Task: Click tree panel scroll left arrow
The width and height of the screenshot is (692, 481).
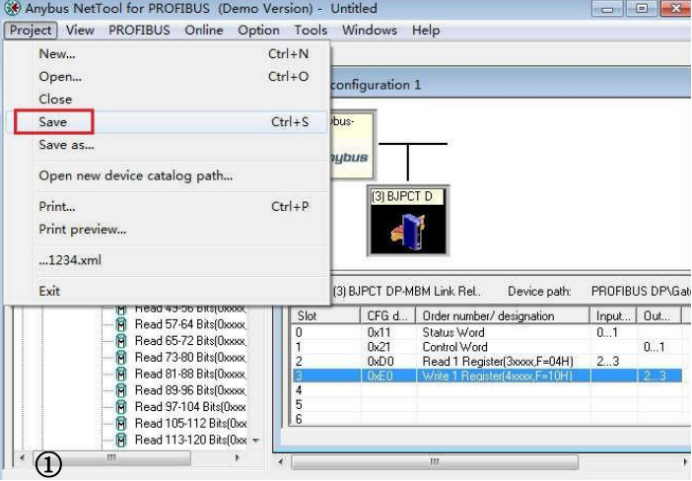Action: 22,458
